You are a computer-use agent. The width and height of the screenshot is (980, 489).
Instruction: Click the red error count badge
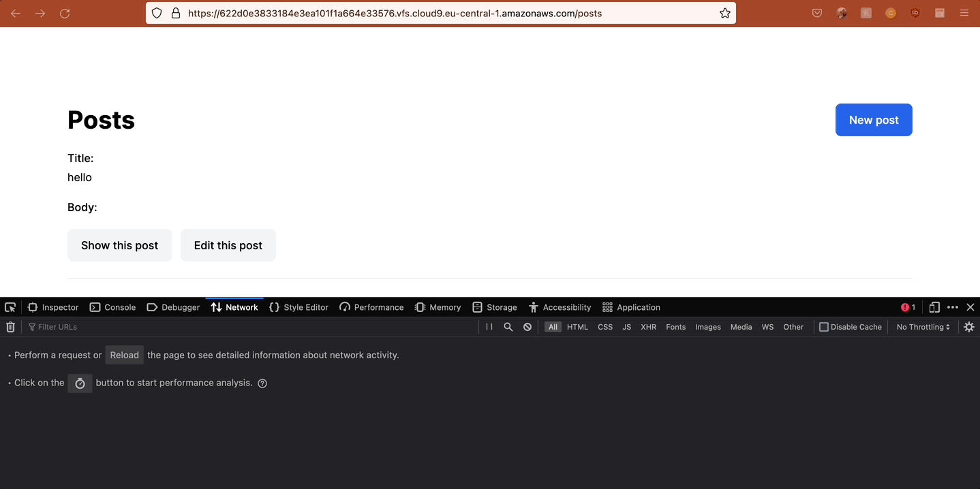pos(908,307)
